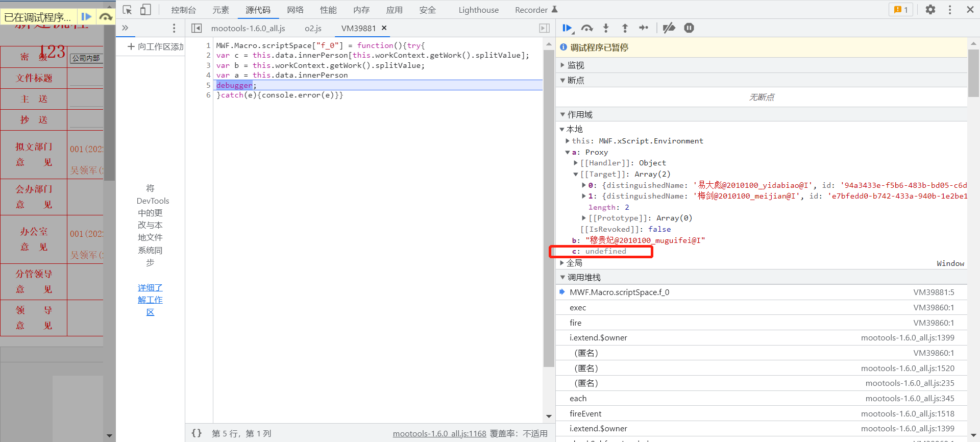
Task: Hide the file navigator sidebar
Action: [197, 28]
